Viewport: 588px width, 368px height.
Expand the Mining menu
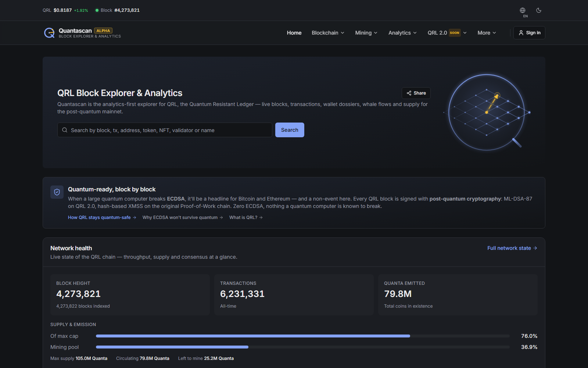point(366,33)
